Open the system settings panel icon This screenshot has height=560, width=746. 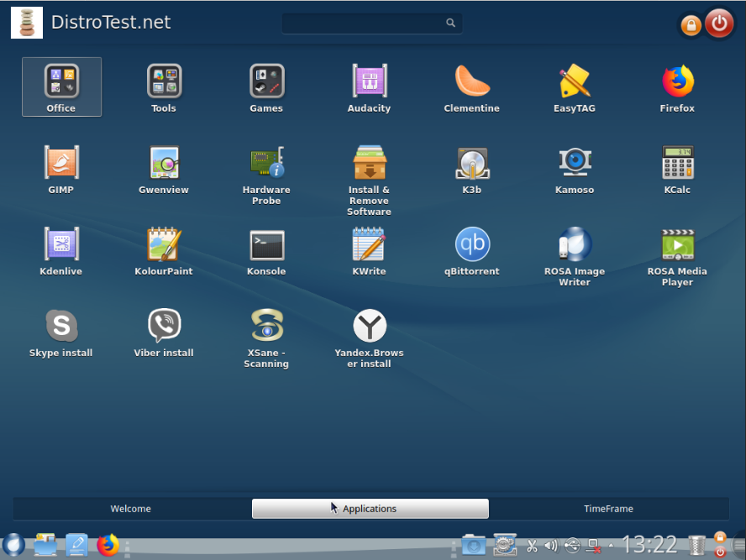pyautogui.click(x=505, y=545)
